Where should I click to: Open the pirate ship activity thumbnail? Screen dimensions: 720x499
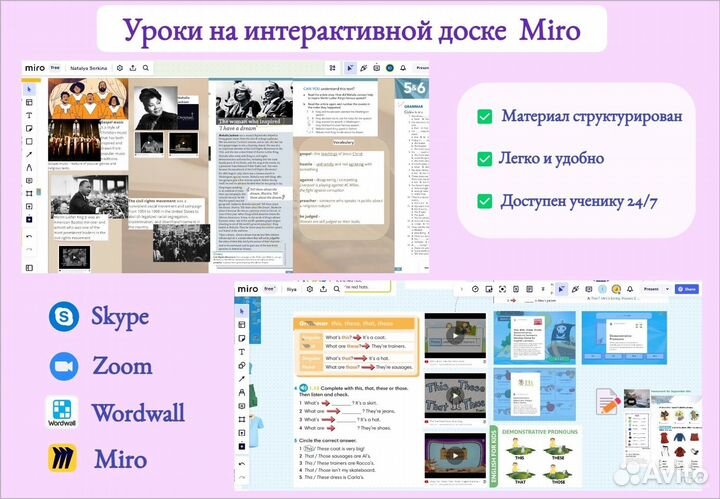pos(534,337)
